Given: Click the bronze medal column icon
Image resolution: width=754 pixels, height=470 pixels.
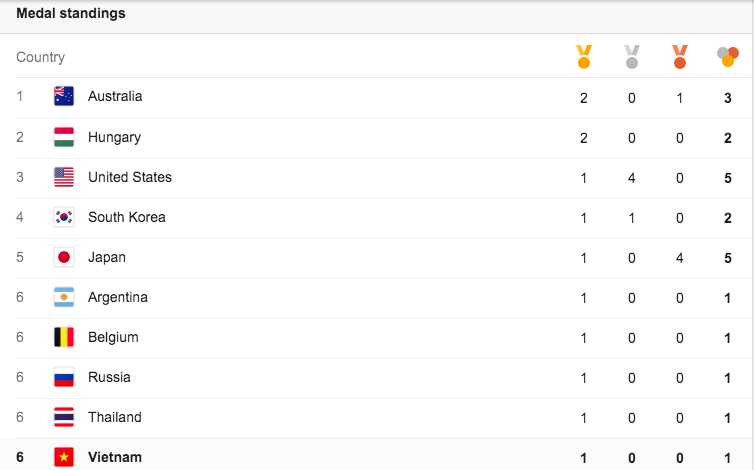Looking at the screenshot, I should [x=680, y=57].
